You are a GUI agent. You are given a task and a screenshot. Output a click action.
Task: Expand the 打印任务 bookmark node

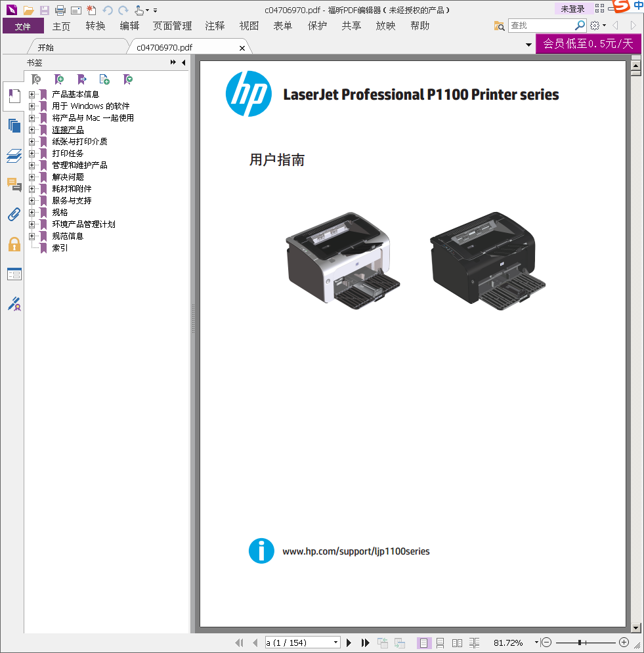click(32, 154)
